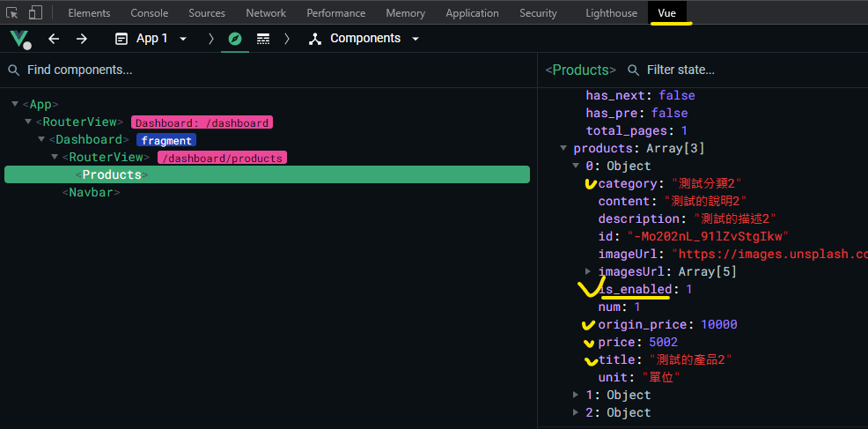Open the App 1 dropdown
Screen dimensions: 868x429
(151, 39)
